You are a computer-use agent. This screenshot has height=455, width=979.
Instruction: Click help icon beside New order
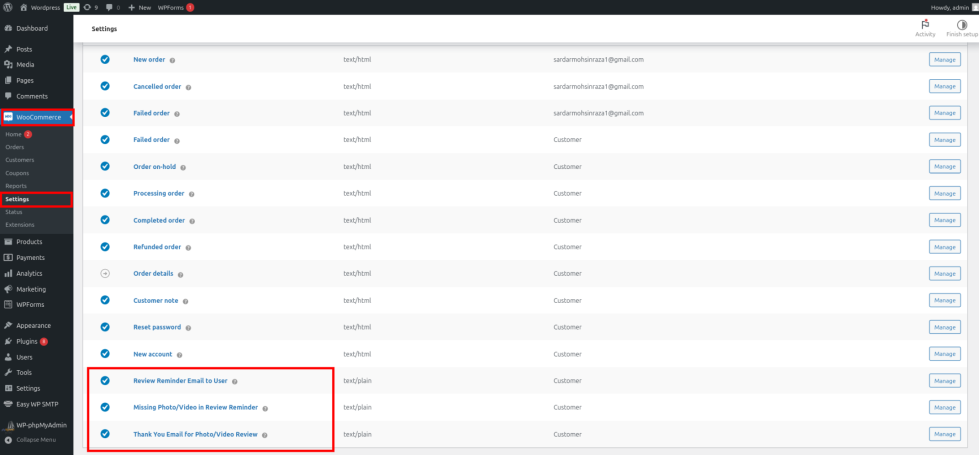point(172,61)
